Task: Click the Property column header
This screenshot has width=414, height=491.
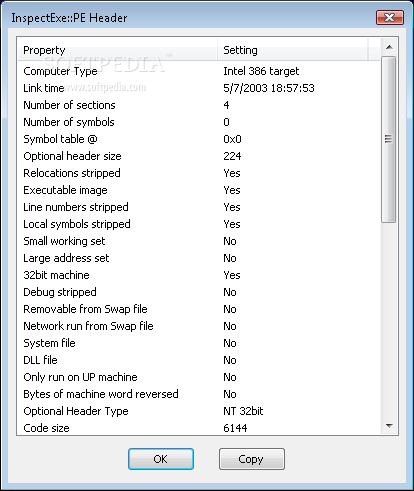Action: point(117,50)
